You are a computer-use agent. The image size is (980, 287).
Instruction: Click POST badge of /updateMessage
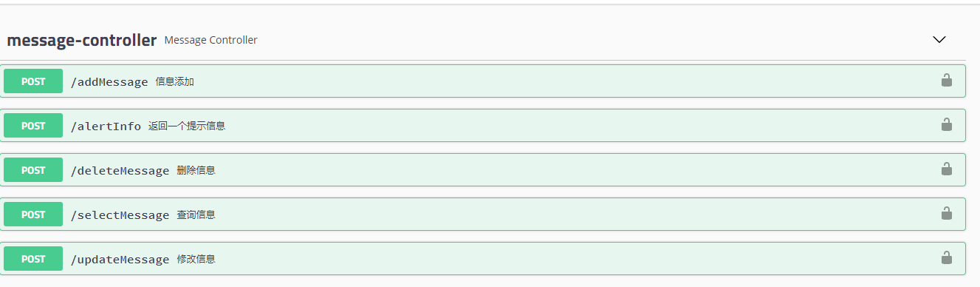[33, 259]
